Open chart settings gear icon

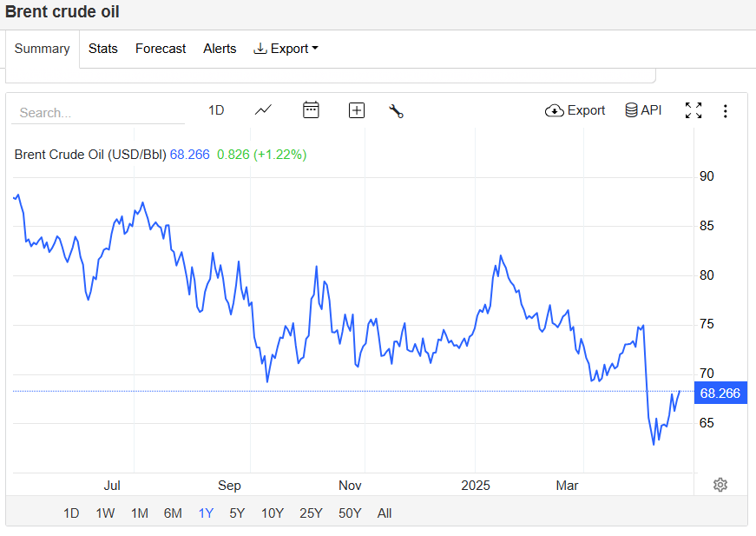720,485
